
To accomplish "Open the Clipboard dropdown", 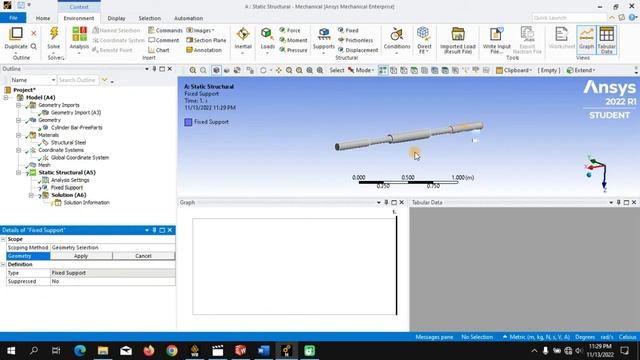I will (x=514, y=70).
